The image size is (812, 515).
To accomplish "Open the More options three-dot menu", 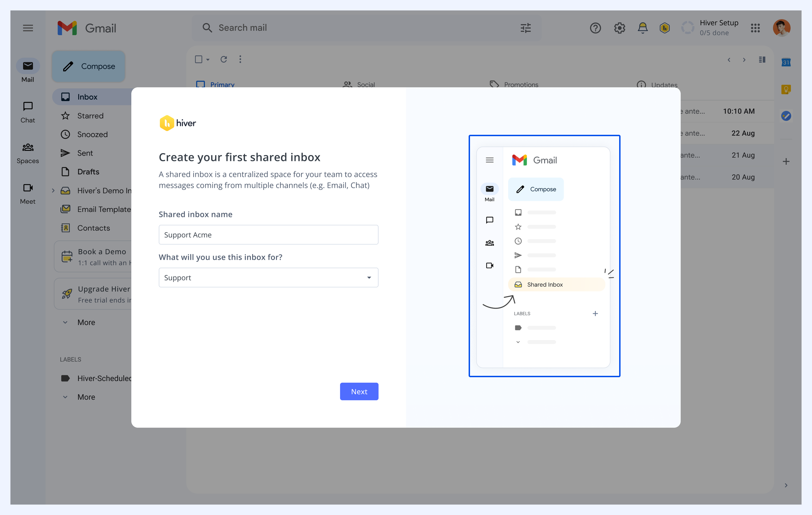I will tap(240, 59).
